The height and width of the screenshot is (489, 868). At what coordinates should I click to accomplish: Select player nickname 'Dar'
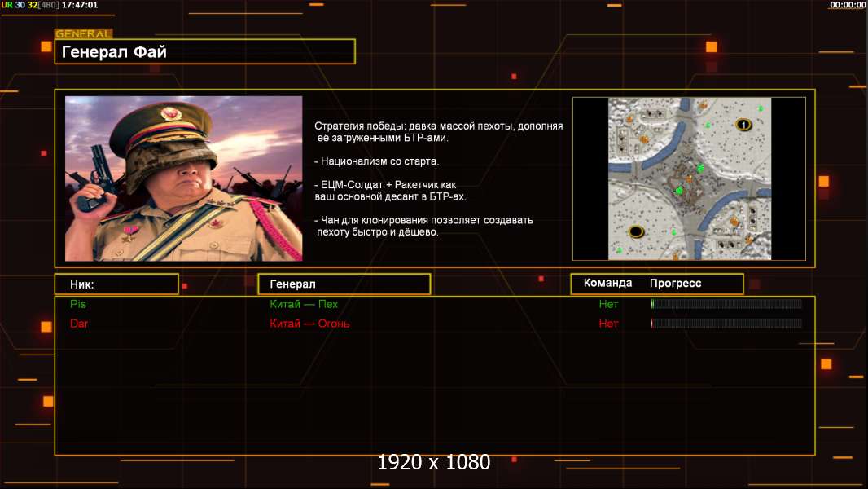point(79,324)
